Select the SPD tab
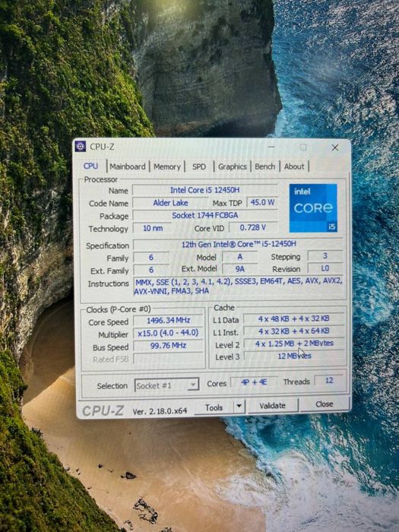Viewport: 399px width, 532px height. click(199, 166)
